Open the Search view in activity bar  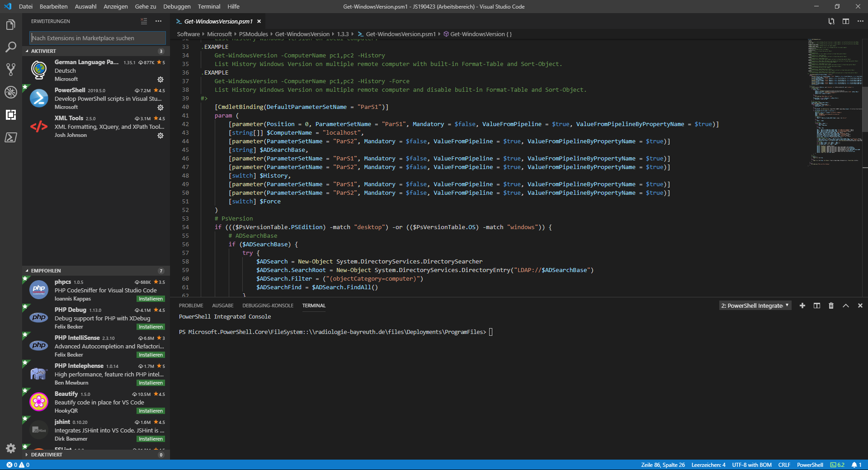[11, 47]
